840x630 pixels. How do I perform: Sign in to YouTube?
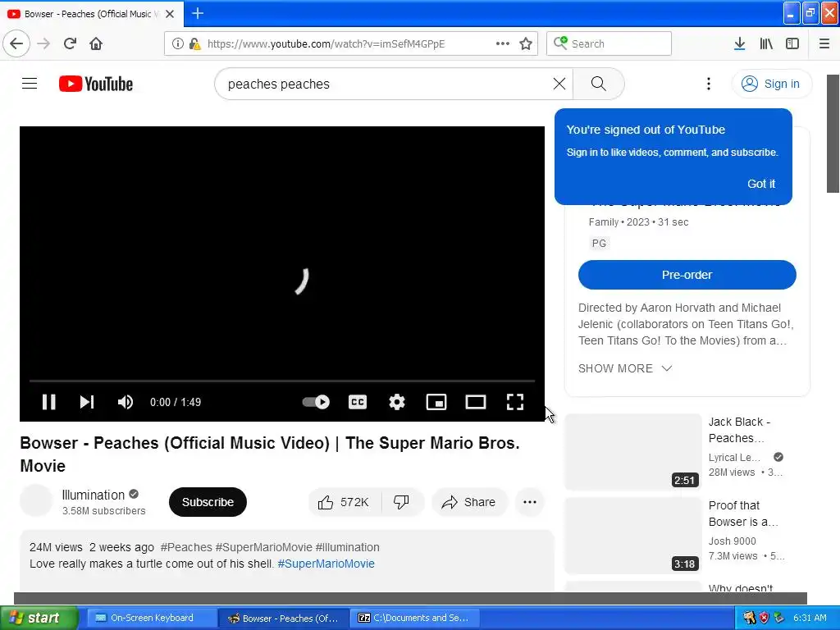(771, 84)
